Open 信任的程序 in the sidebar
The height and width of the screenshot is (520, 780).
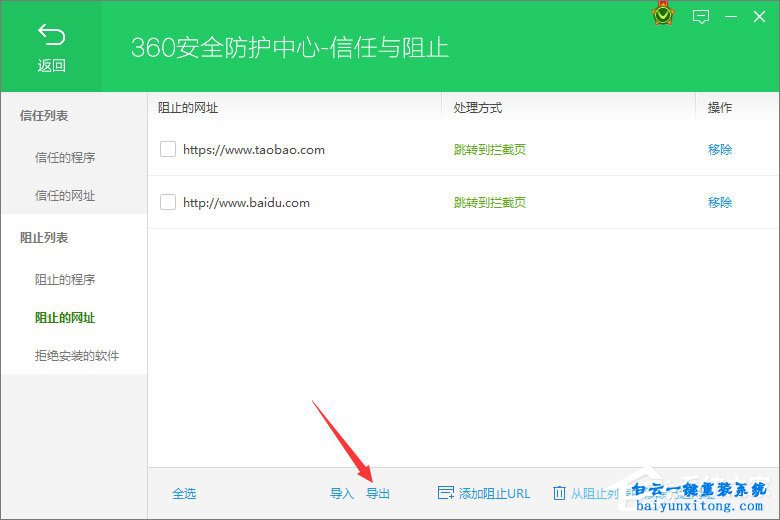[x=65, y=157]
